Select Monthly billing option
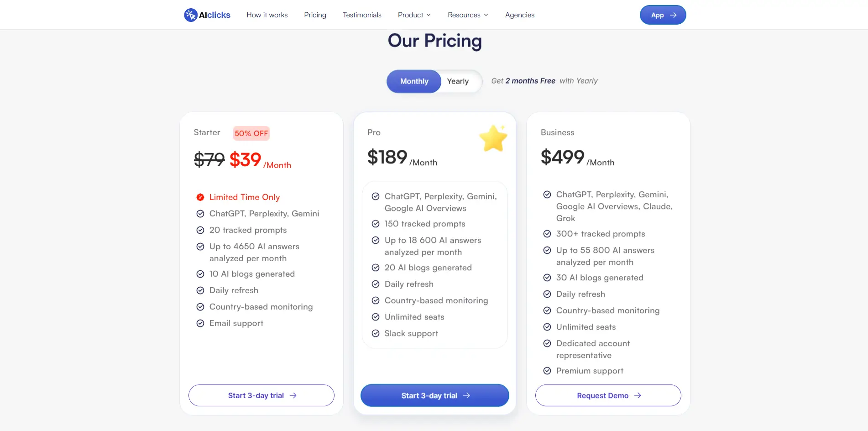Screen dimensions: 868x431 coord(414,81)
